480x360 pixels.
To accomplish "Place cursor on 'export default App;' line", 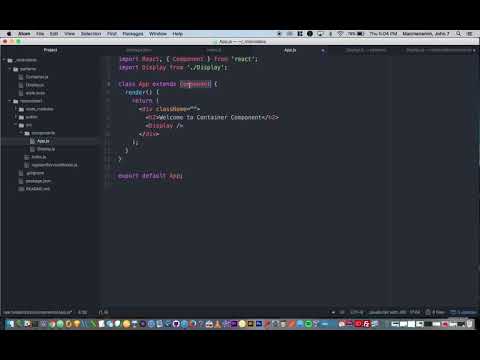I will click(x=150, y=175).
